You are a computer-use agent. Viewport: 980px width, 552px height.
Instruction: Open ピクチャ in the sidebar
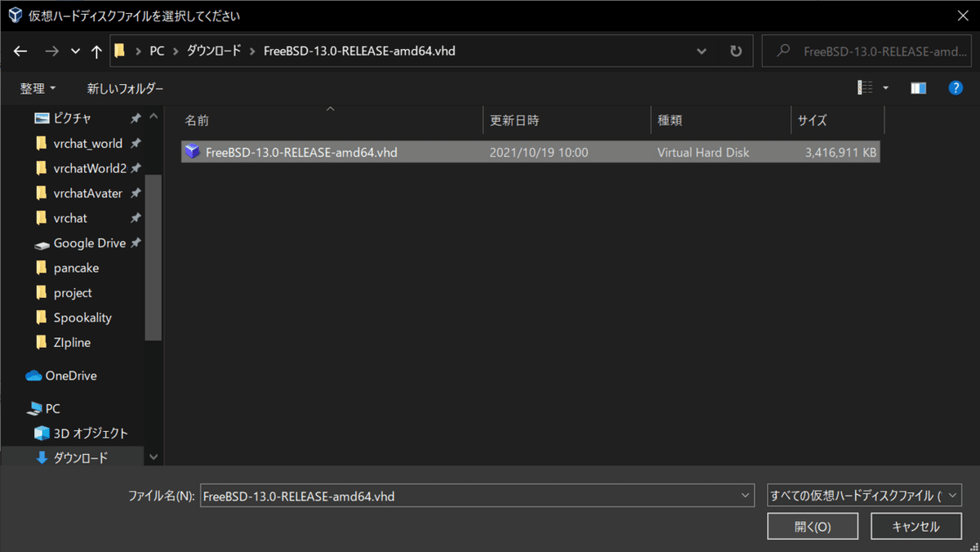(72, 118)
